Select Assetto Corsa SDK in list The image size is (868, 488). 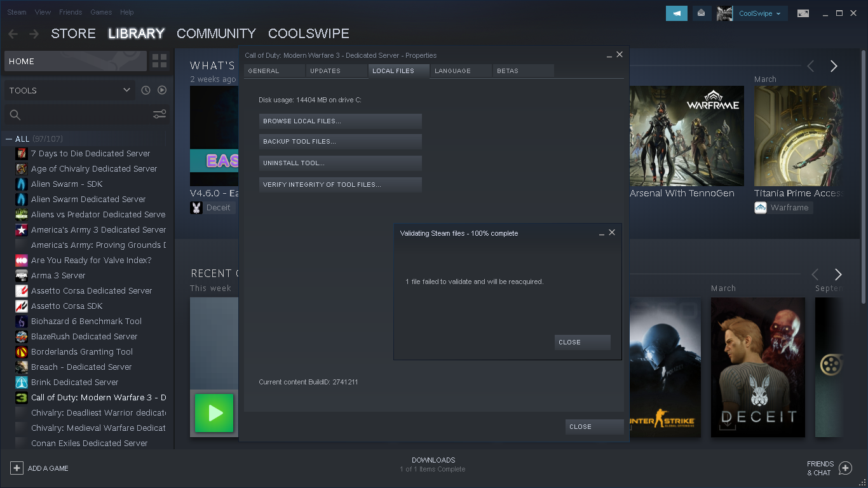pos(67,306)
